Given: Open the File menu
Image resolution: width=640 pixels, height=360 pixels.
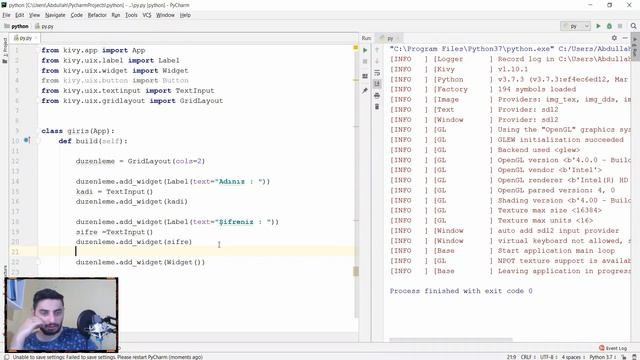Looking at the screenshot, I should tap(6, 15).
